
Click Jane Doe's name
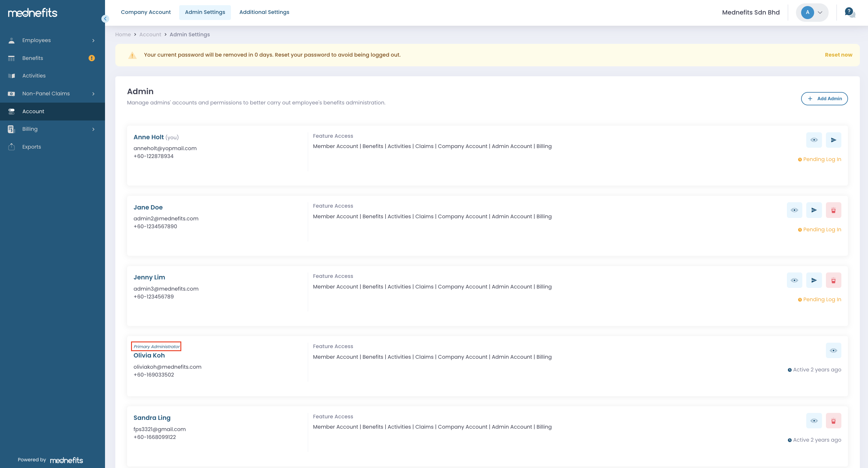pos(148,208)
